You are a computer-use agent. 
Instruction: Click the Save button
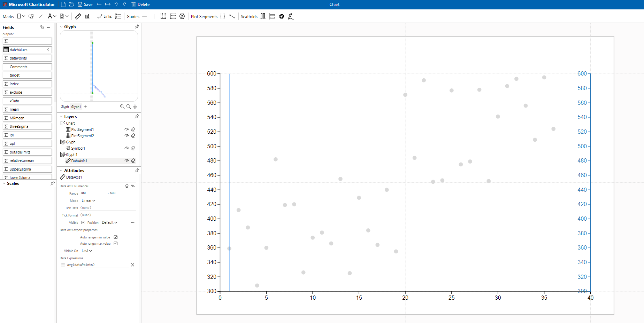(x=85, y=4)
